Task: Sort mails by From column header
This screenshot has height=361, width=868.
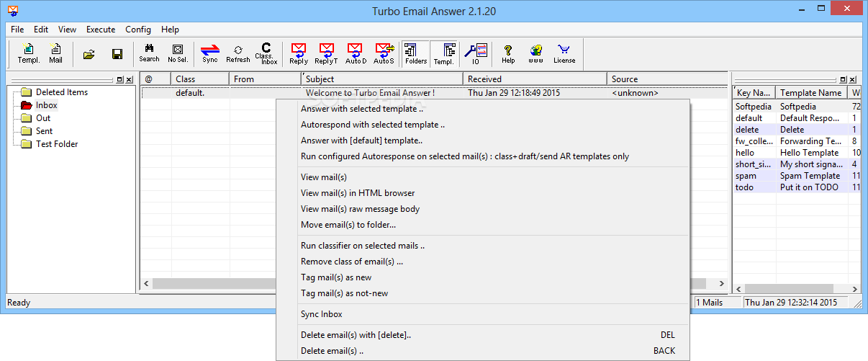Action: [x=266, y=79]
